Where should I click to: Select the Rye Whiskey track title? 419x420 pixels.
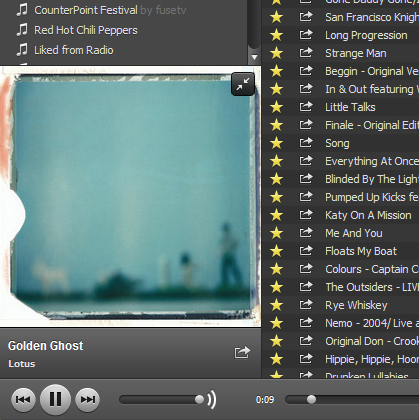(x=356, y=305)
